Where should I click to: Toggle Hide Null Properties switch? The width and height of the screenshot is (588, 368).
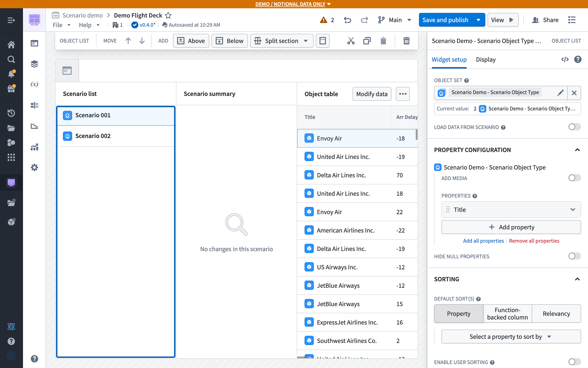pos(574,256)
